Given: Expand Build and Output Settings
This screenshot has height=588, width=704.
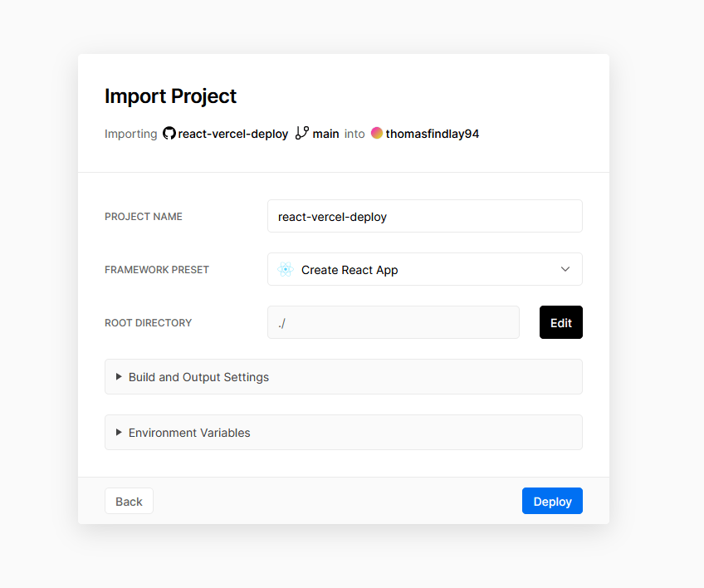Looking at the screenshot, I should tap(344, 377).
